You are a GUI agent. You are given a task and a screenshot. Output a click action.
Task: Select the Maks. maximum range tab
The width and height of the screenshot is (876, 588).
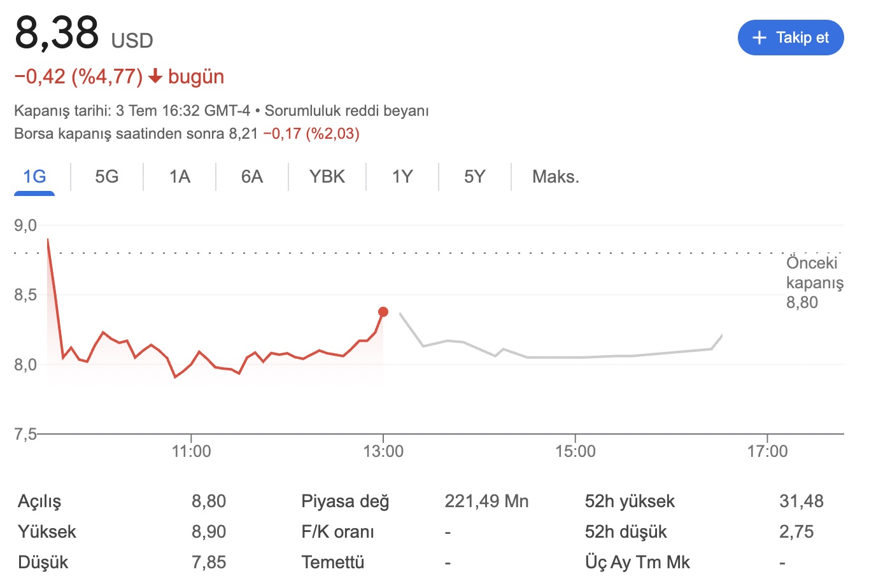555,176
